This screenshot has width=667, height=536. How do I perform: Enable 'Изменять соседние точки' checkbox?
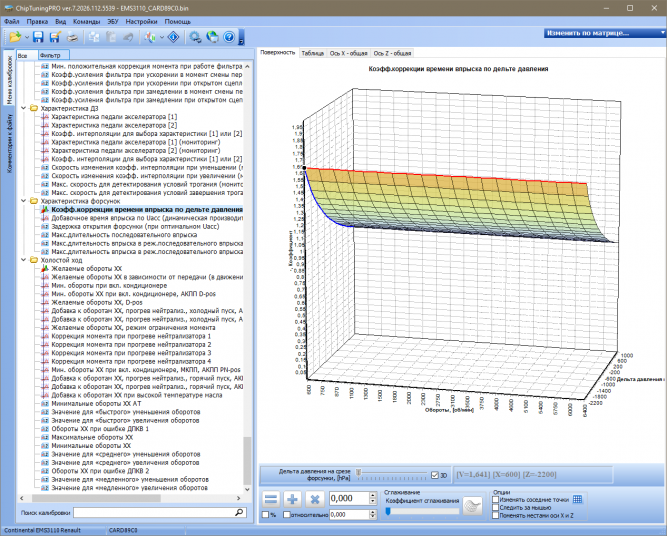(496, 500)
